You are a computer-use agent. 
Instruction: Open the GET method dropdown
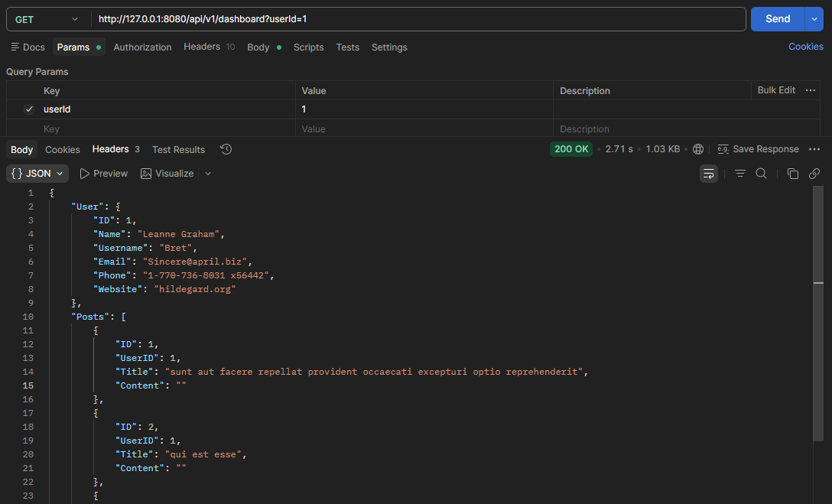coord(46,19)
